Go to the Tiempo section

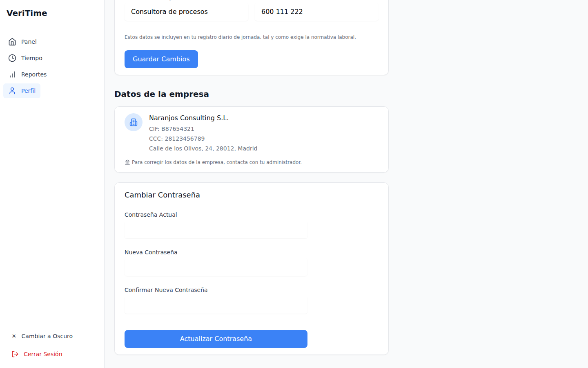point(25,58)
